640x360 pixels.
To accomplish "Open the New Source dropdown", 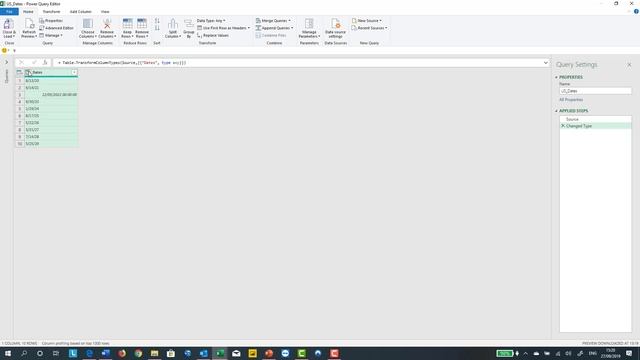I will pos(367,20).
